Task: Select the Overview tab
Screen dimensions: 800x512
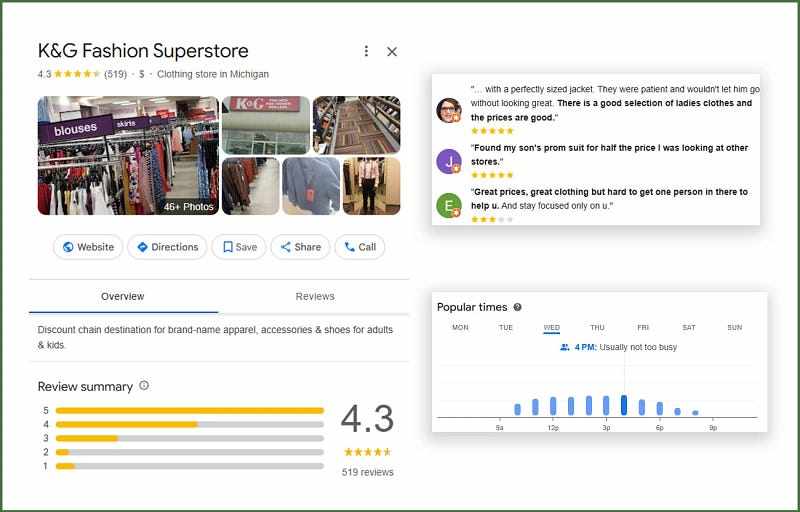Action: [x=123, y=296]
